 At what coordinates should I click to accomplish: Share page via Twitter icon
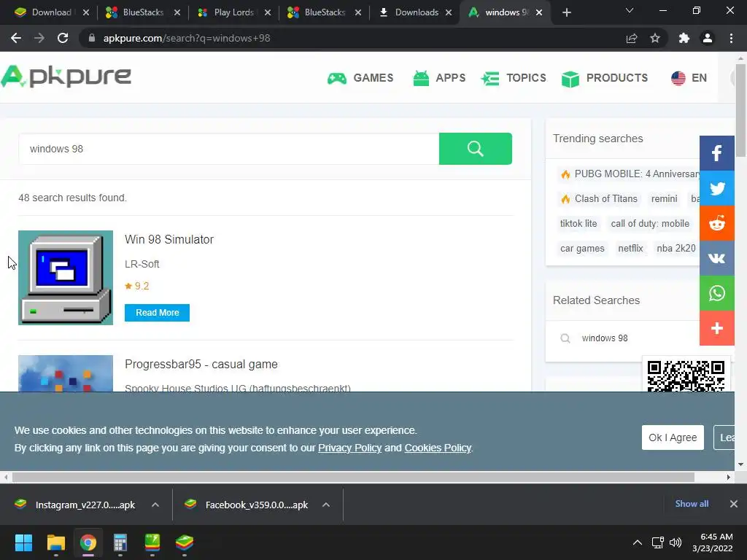point(716,188)
